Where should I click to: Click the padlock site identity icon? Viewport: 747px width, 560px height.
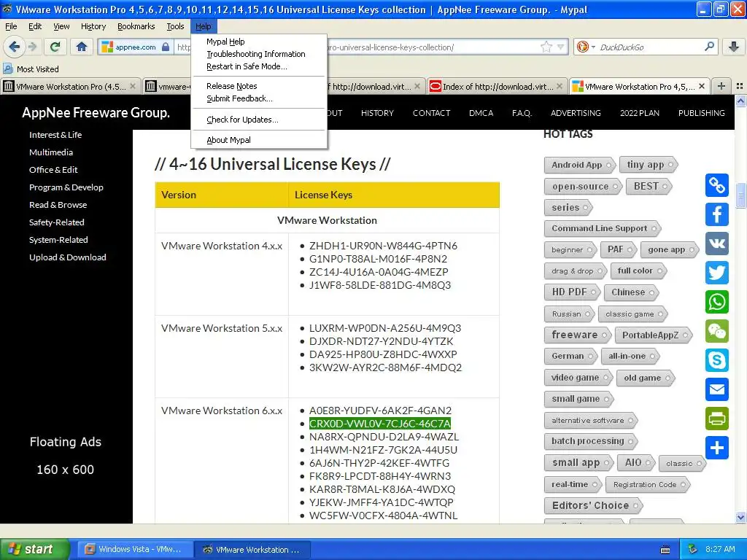[166, 47]
